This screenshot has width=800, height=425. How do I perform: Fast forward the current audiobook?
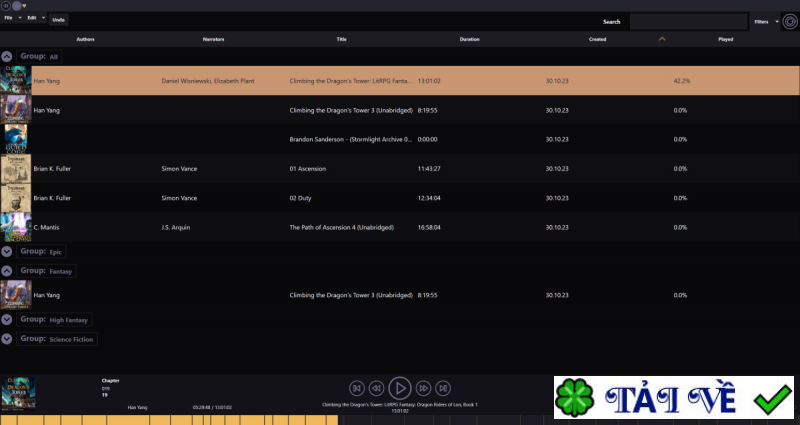[423, 388]
